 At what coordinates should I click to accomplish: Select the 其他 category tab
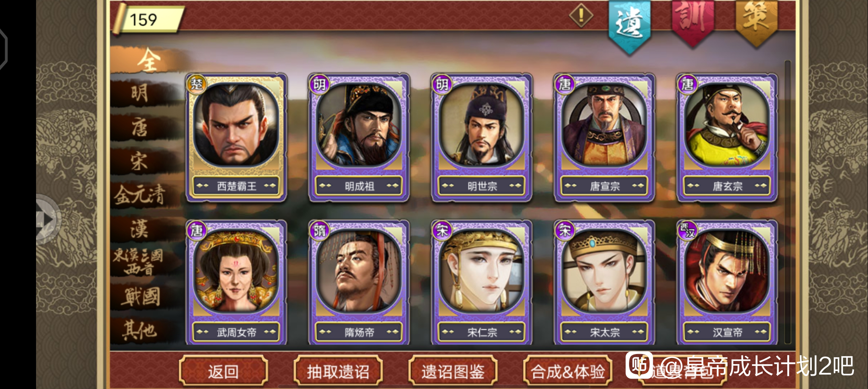click(x=140, y=330)
